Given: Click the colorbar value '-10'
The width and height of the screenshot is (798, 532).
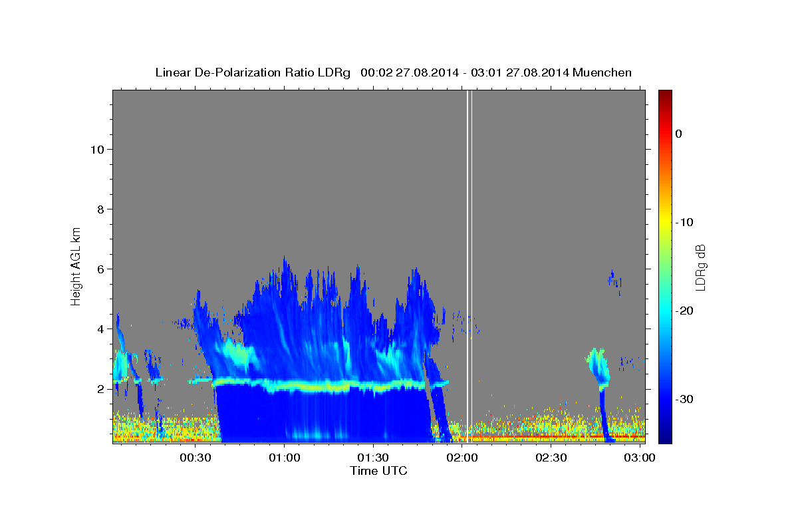Looking at the screenshot, I should click(x=685, y=222).
